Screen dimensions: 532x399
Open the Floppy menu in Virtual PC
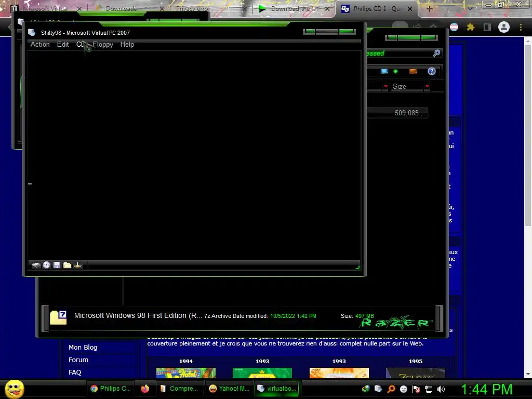point(103,45)
